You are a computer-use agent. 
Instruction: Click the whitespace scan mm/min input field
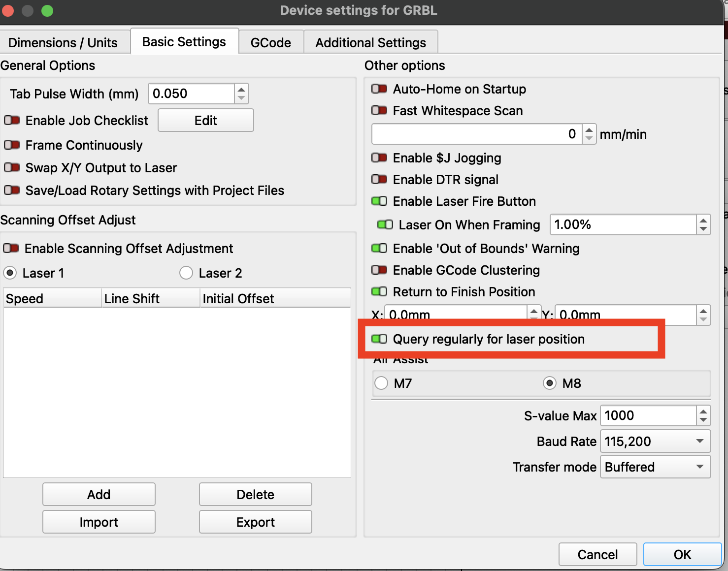pyautogui.click(x=477, y=134)
